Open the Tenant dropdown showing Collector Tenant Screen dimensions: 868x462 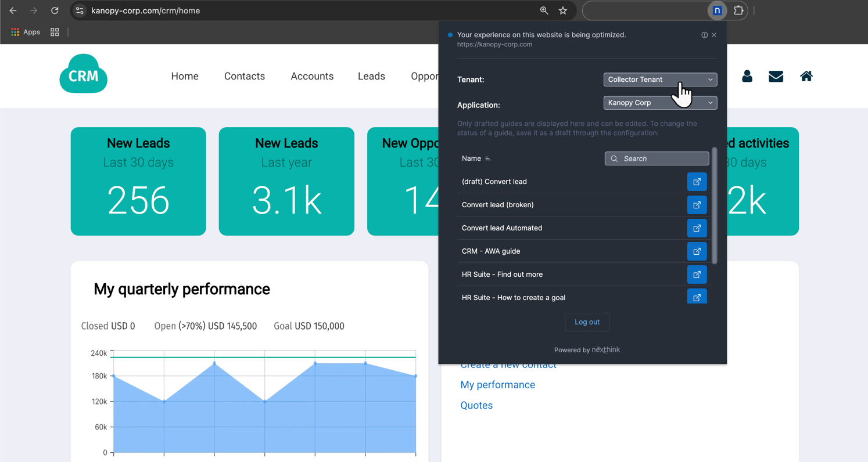point(660,80)
